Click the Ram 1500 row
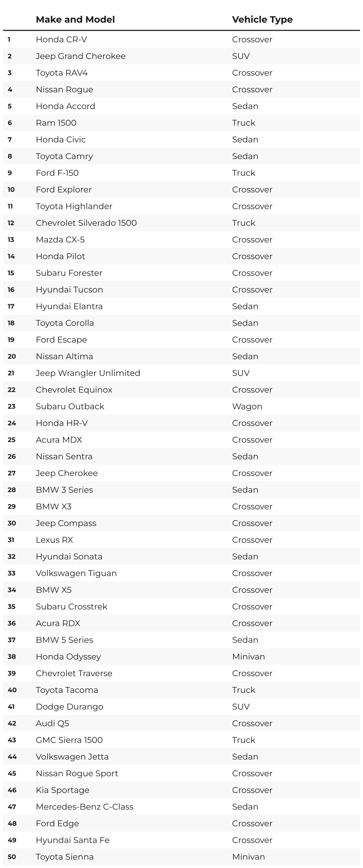The image size is (363, 868). coord(181,123)
